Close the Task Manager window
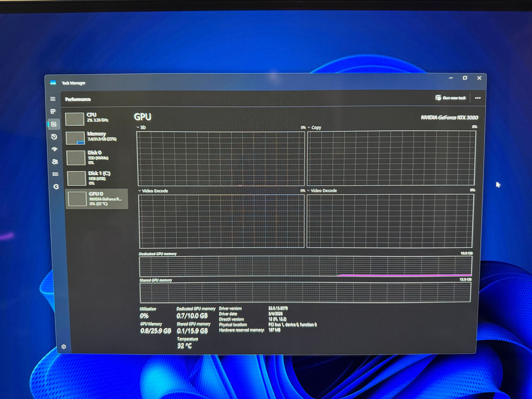Viewport: 532px width, 399px height. (479, 78)
